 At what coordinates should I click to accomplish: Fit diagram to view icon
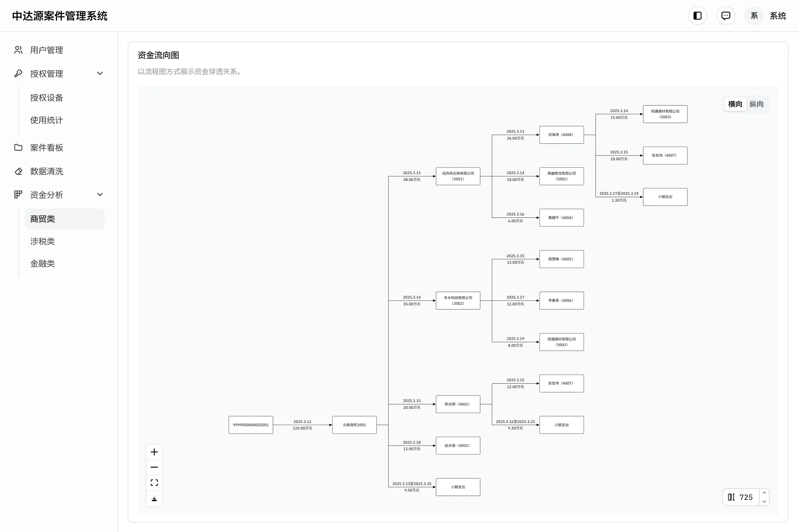pos(154,482)
